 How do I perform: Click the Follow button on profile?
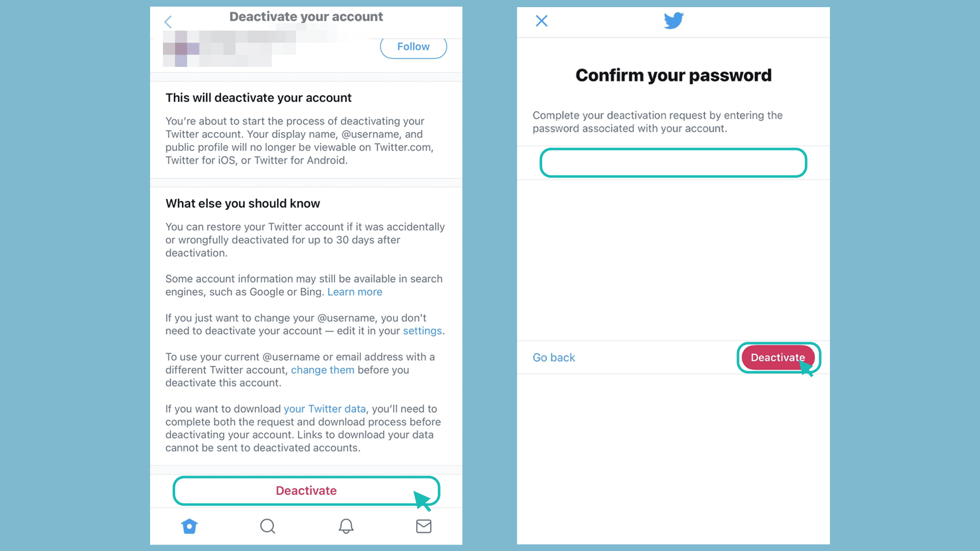click(412, 46)
